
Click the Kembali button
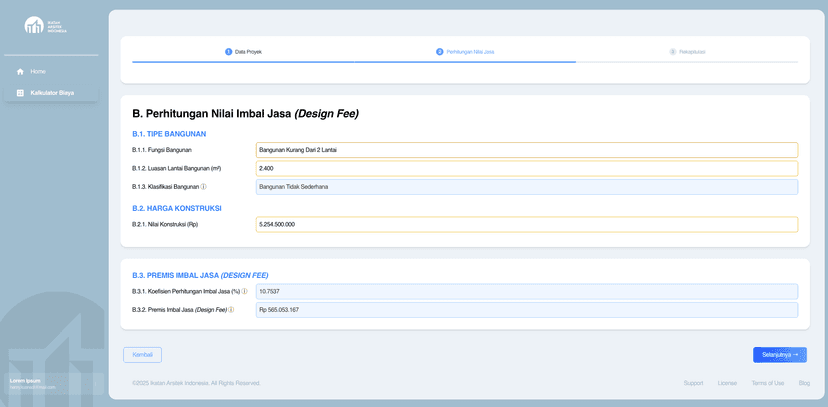click(x=143, y=355)
